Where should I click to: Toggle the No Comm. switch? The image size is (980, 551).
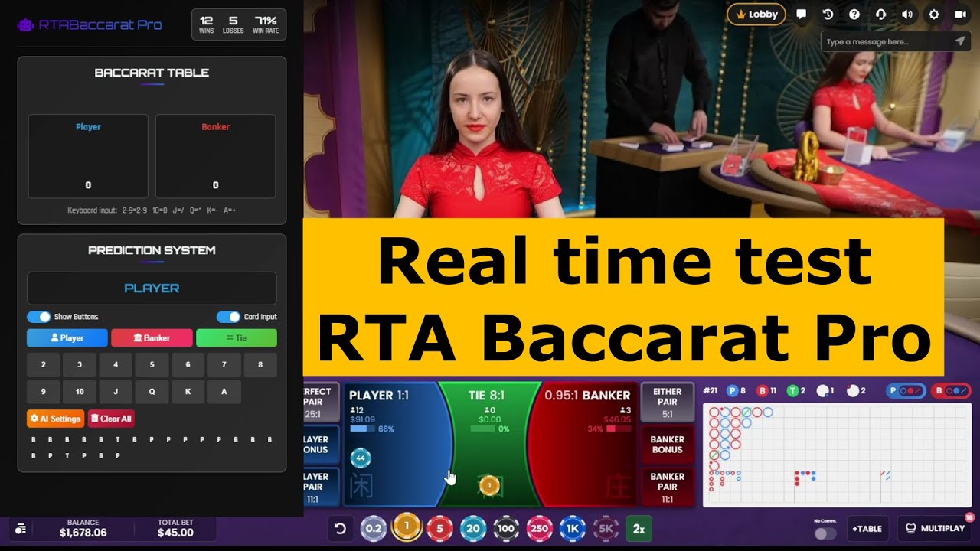tap(825, 533)
